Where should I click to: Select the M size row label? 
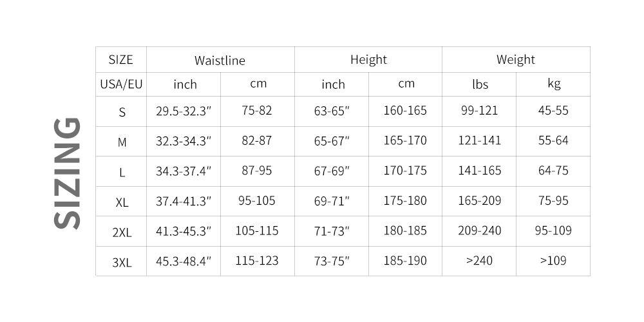click(122, 142)
